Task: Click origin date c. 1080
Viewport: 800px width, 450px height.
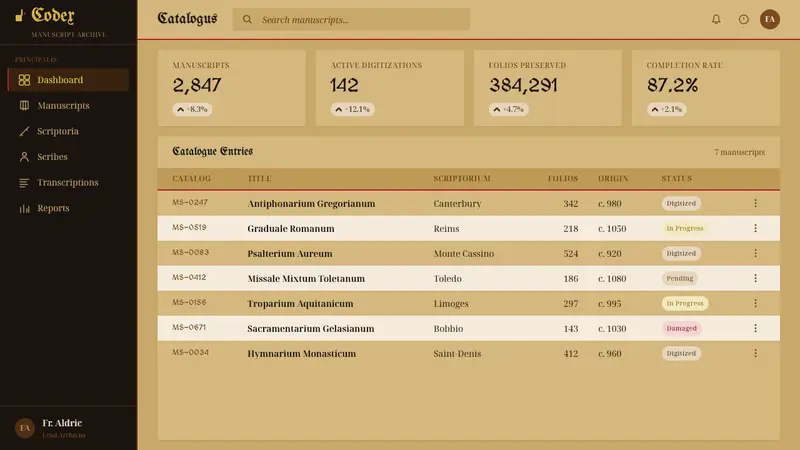Action: click(x=612, y=279)
